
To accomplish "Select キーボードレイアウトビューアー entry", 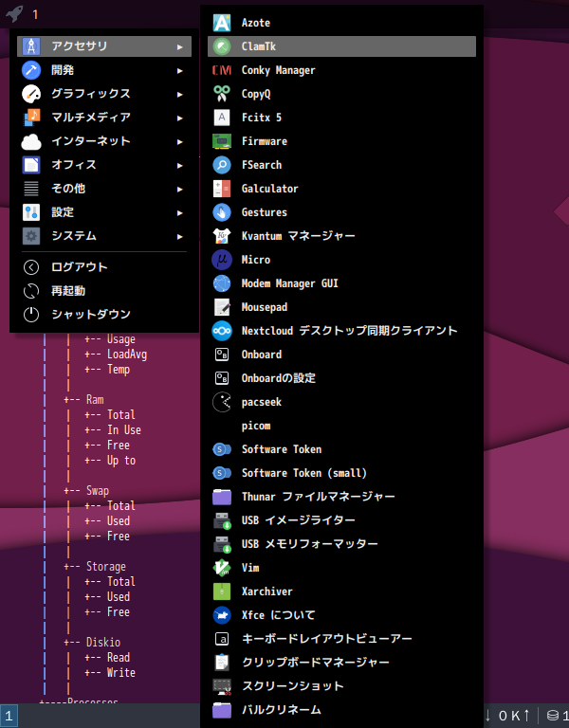I will coord(341,639).
